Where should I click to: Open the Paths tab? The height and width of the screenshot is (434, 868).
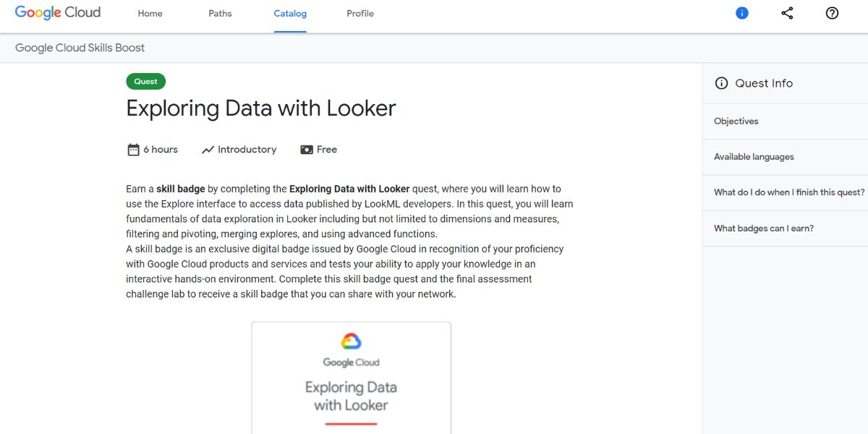(x=220, y=14)
